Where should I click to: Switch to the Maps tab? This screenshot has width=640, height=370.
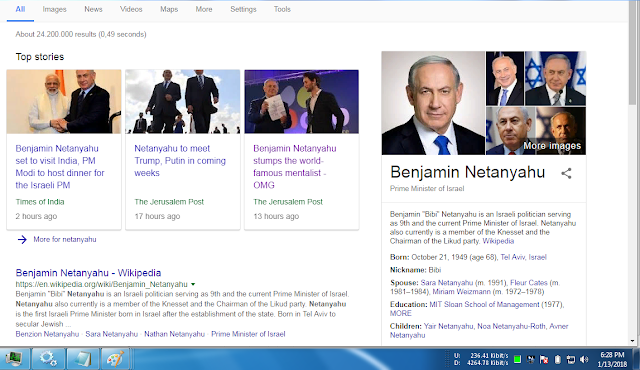pos(169,9)
